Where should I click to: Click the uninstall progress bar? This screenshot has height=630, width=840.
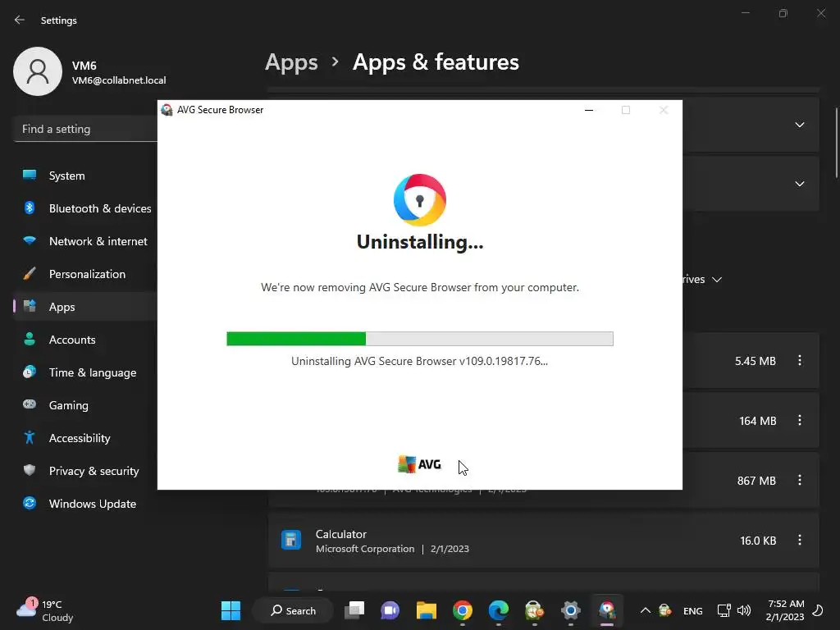(x=420, y=339)
